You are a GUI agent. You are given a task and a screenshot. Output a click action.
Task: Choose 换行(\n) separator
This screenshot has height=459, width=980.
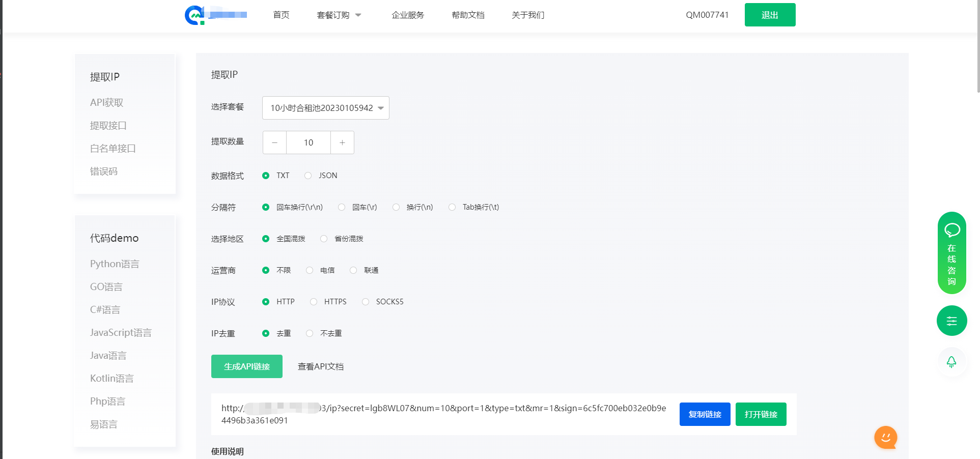pos(412,207)
